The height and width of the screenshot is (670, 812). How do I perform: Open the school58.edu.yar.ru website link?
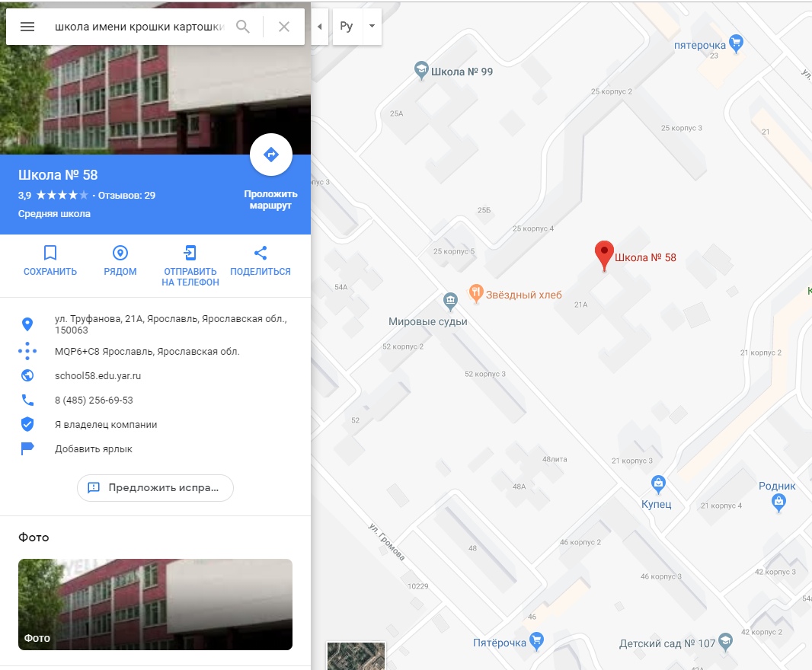[x=98, y=376]
